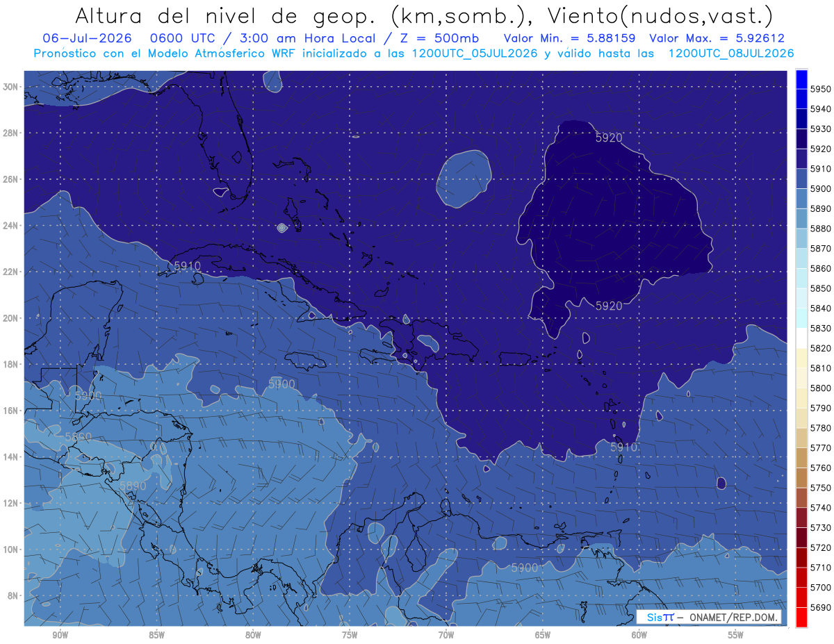Click the "1200UTC_08JUL2026" valid-until time
The width and height of the screenshot is (834, 644).
pyautogui.click(x=730, y=53)
